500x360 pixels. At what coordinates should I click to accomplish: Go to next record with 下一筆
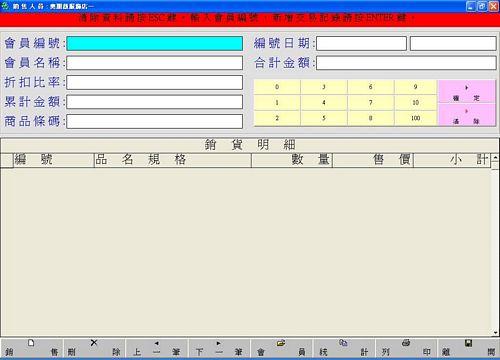click(219, 348)
